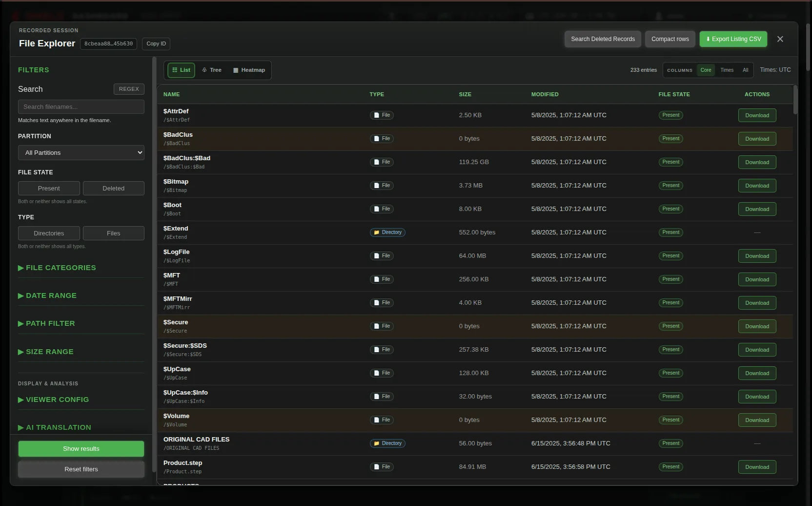Screen dimensions: 812x506
Task: Click the Search Deleted Records button
Action: click(x=603, y=39)
